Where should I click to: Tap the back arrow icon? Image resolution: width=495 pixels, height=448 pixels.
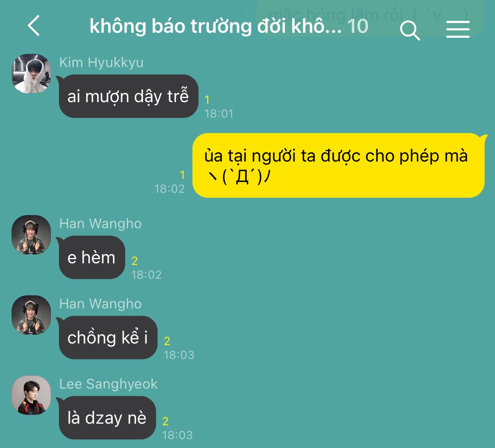click(x=34, y=26)
